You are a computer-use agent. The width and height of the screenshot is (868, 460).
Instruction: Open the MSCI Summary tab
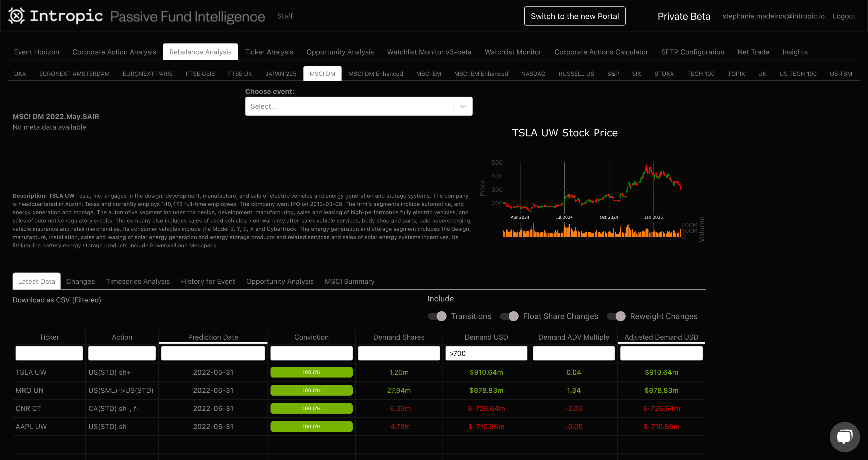tap(349, 281)
